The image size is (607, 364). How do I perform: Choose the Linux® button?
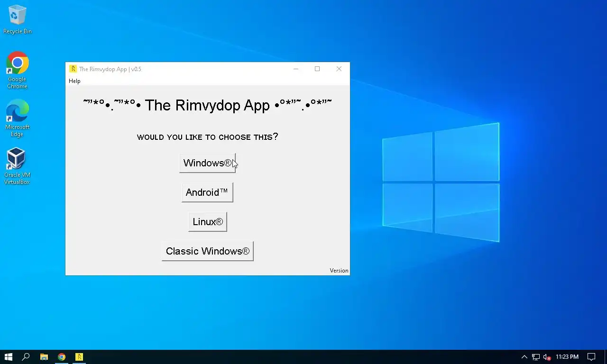tap(208, 222)
